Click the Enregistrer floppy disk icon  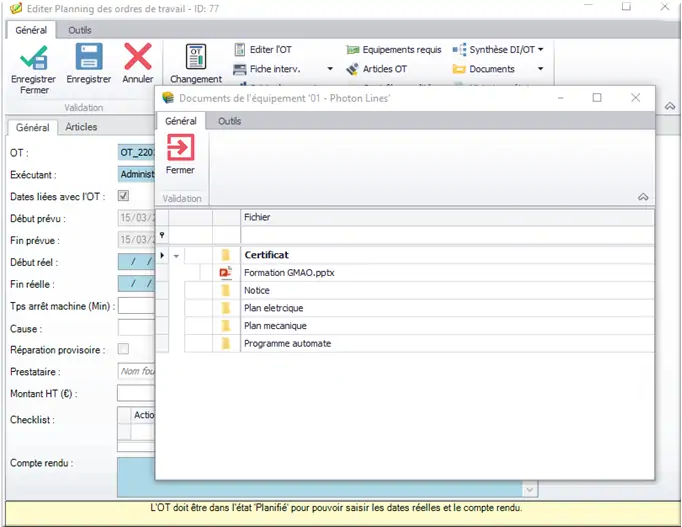89,56
